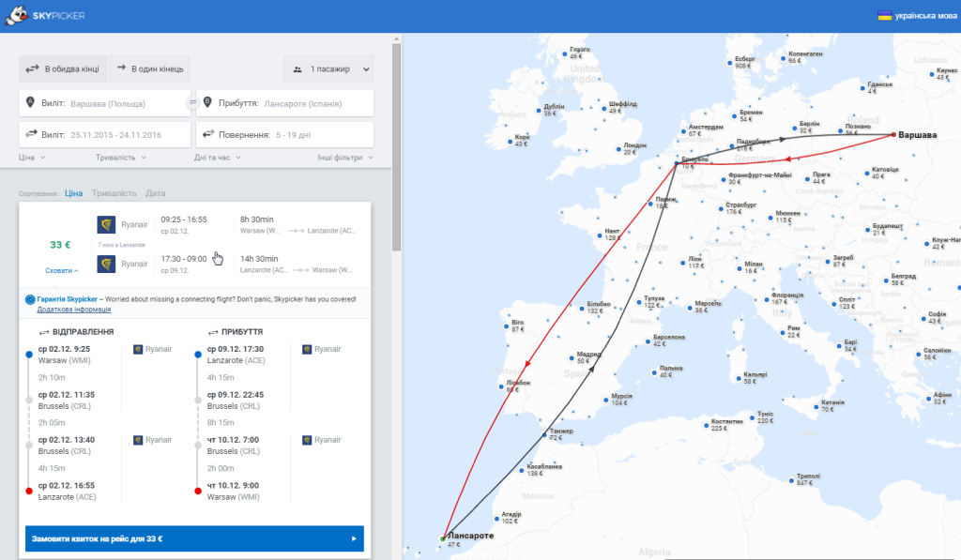Viewport: 961px width, 560px height.
Task: Click 'Гарантія Skypicker' link
Action: click(67, 299)
